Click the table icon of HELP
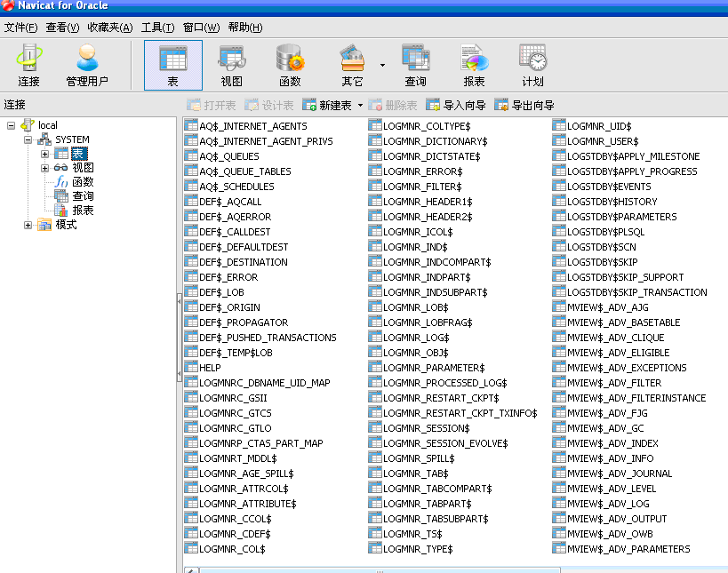728x573 pixels. point(191,368)
